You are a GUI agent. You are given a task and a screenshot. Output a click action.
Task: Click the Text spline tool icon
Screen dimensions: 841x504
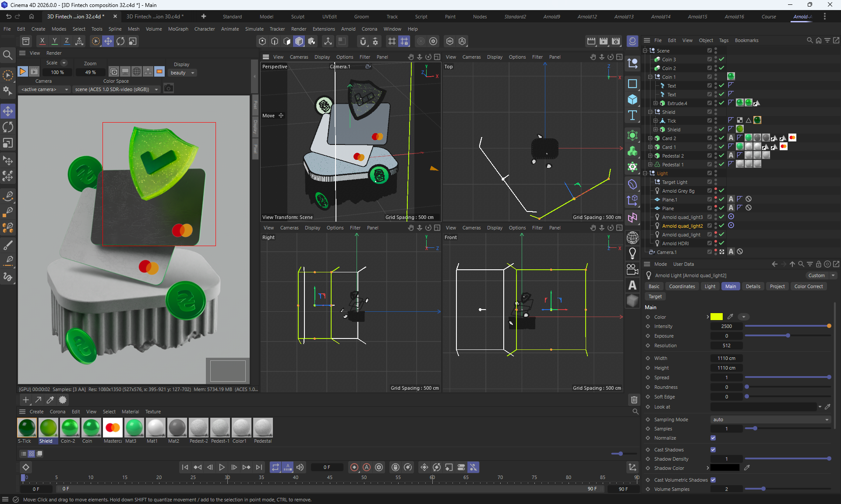point(632,116)
